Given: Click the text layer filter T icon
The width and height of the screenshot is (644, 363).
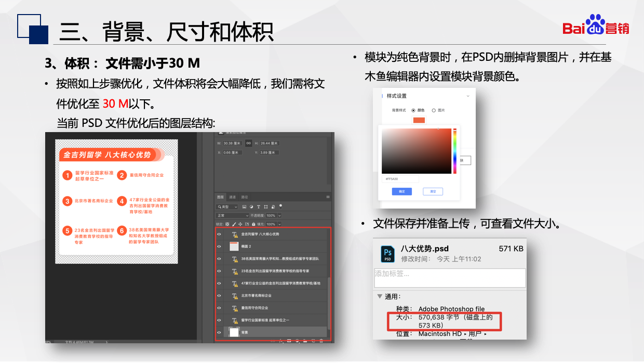Looking at the screenshot, I should coord(259,207).
